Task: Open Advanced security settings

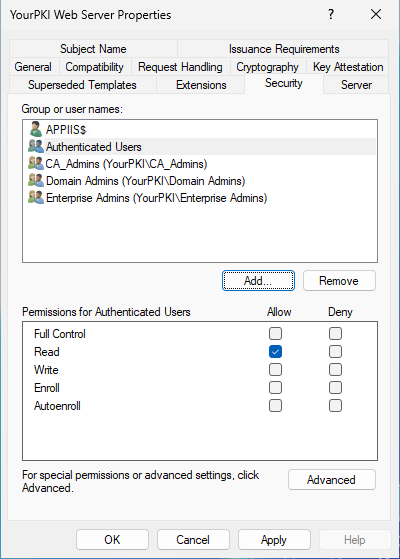Action: [x=332, y=480]
